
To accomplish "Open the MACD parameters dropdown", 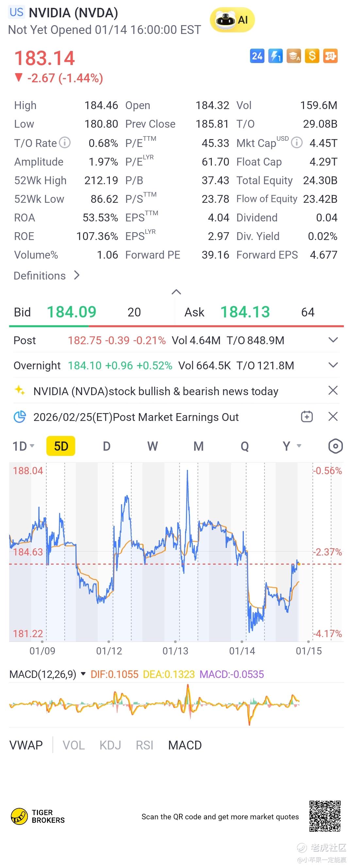I will [x=83, y=674].
